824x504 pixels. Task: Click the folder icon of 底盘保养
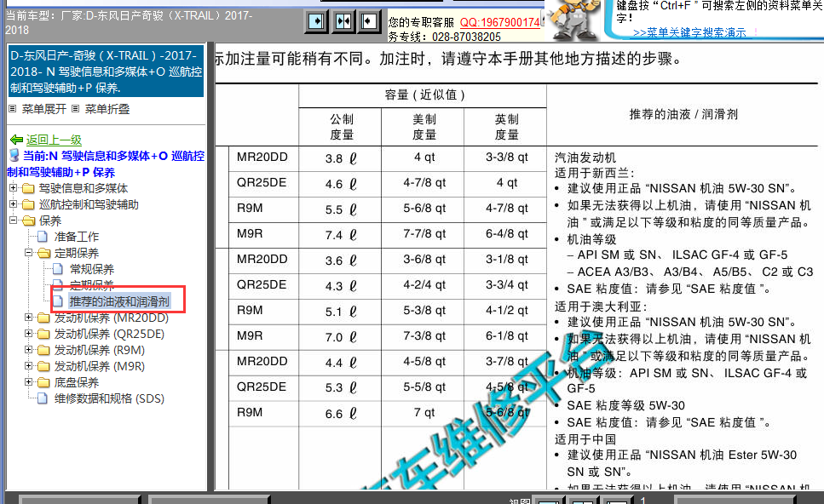(43, 383)
